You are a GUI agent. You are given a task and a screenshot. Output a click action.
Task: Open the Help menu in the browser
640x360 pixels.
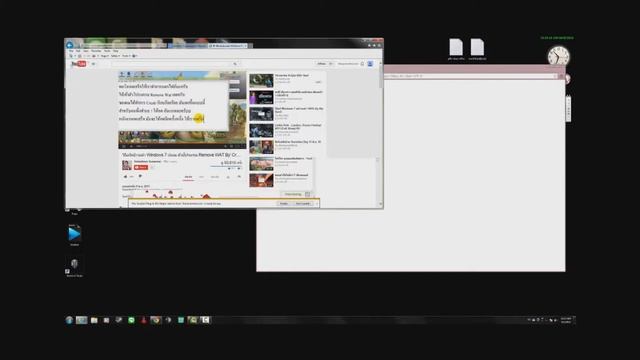116,51
